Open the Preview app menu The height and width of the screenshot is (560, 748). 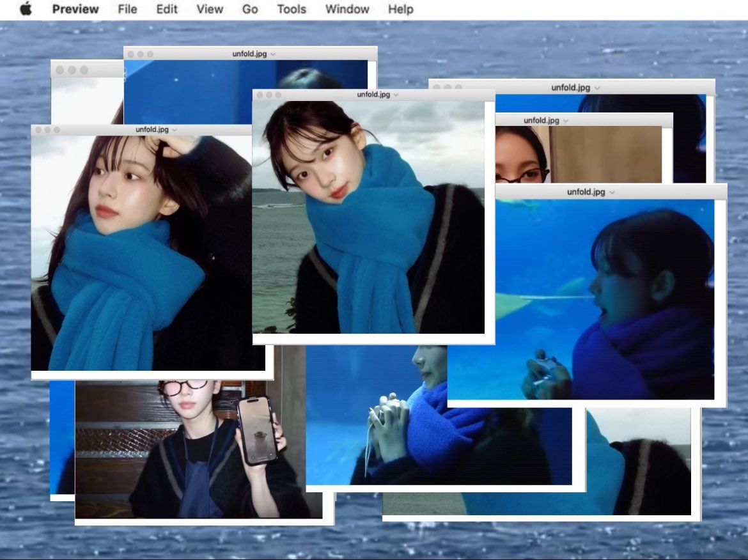75,9
